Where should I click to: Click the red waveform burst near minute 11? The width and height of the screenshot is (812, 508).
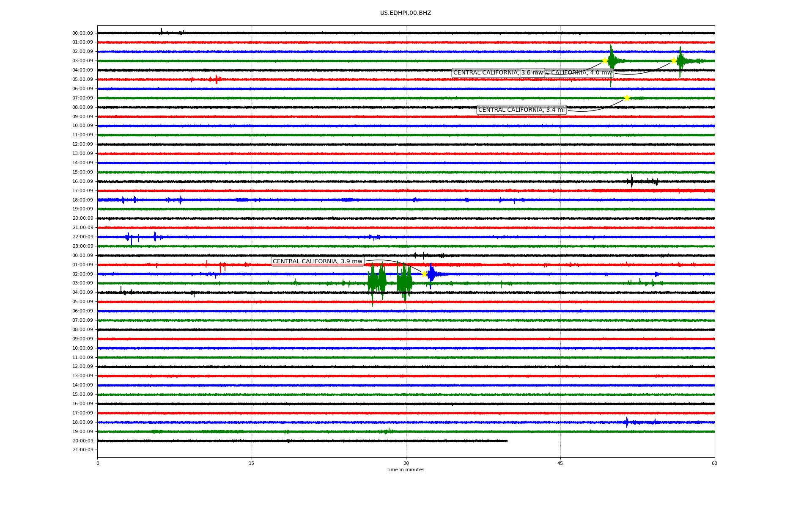pos(216,79)
